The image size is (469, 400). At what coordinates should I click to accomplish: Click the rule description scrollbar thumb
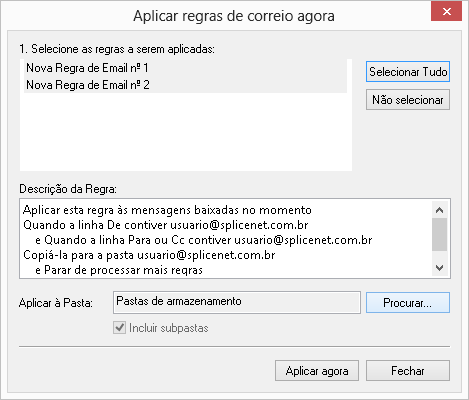(439, 235)
